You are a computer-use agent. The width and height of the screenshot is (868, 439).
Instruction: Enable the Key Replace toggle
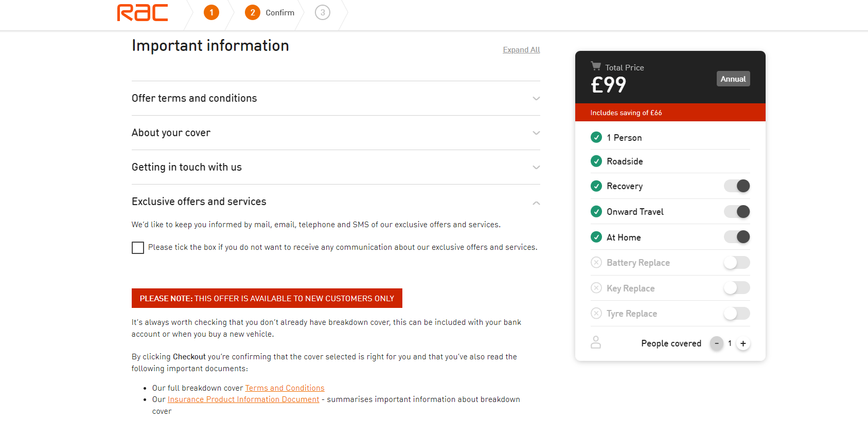point(737,288)
